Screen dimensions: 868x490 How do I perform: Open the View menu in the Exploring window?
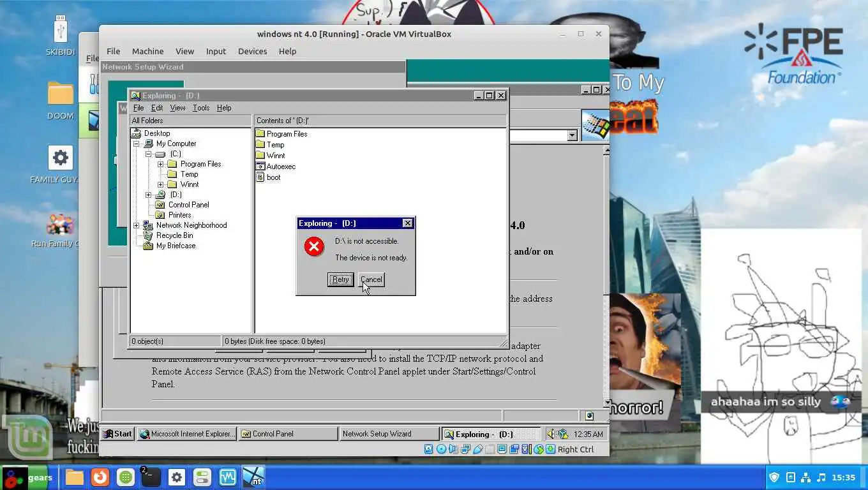tap(177, 108)
